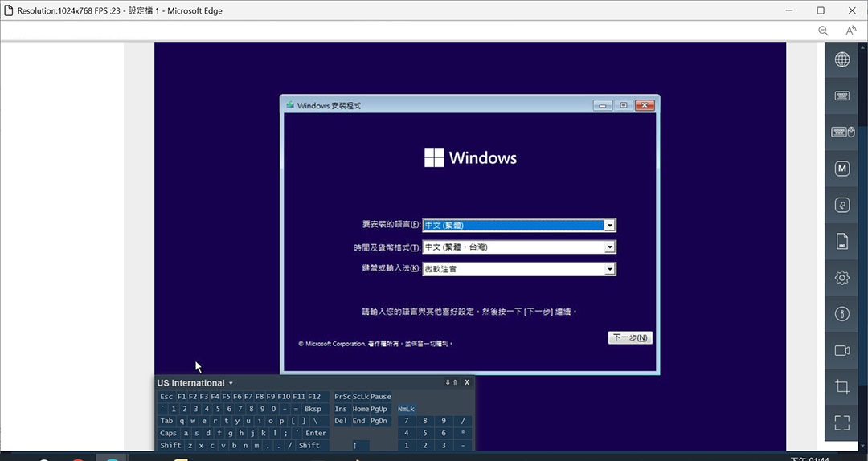The width and height of the screenshot is (868, 461).
Task: Click numpad 7 key on virtual keyboard
Action: point(407,421)
